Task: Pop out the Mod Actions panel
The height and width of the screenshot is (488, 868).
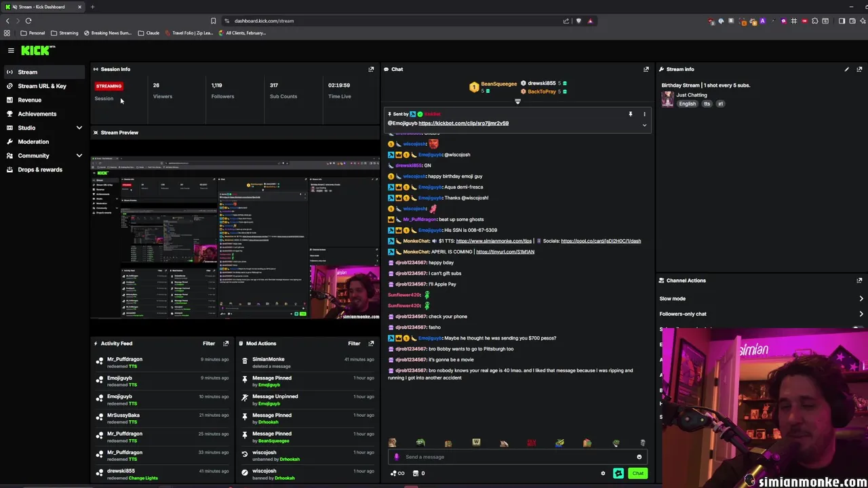Action: 371,344
